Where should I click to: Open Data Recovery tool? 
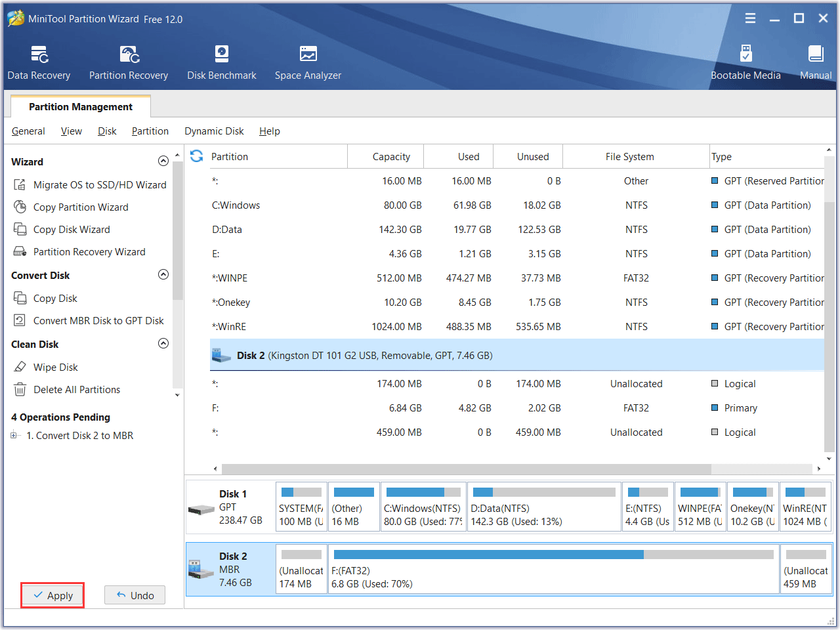pos(39,63)
